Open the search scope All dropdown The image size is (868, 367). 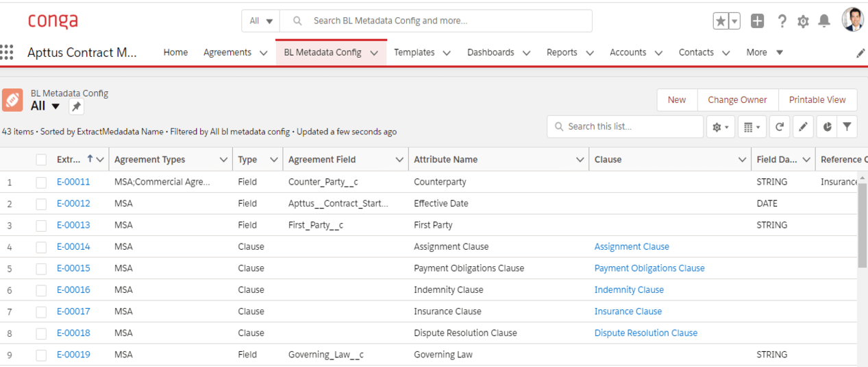(261, 21)
